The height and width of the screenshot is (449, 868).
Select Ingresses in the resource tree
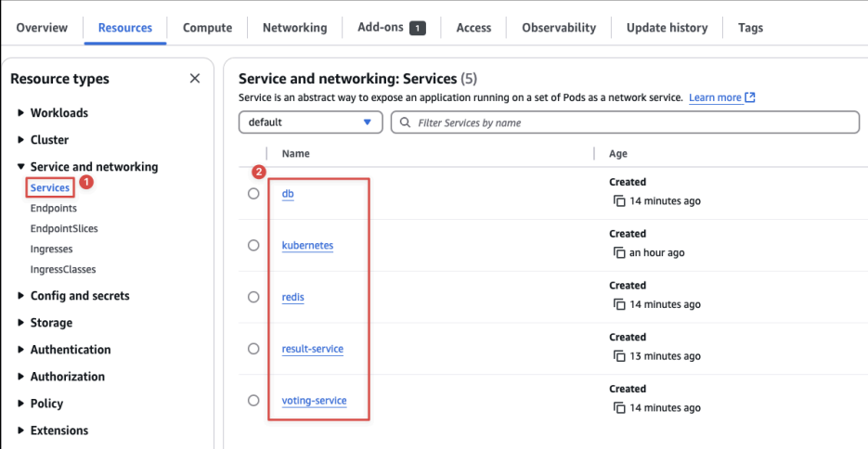click(51, 250)
